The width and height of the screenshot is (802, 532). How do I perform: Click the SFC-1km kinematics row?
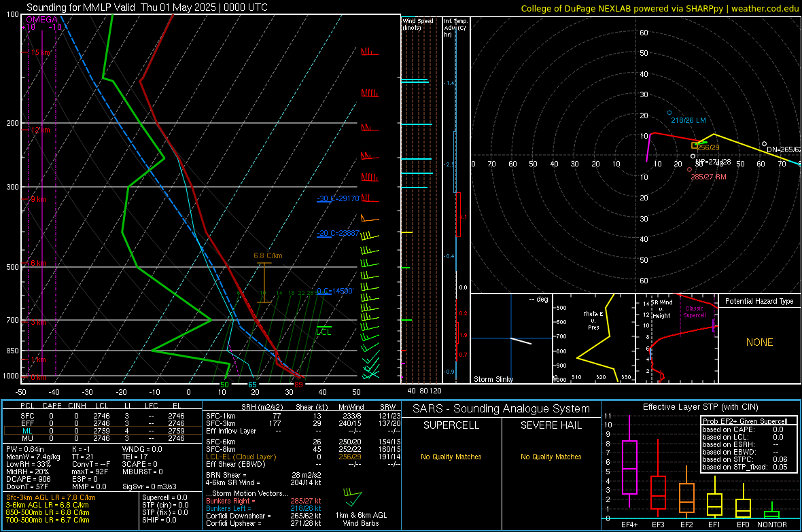pos(303,416)
